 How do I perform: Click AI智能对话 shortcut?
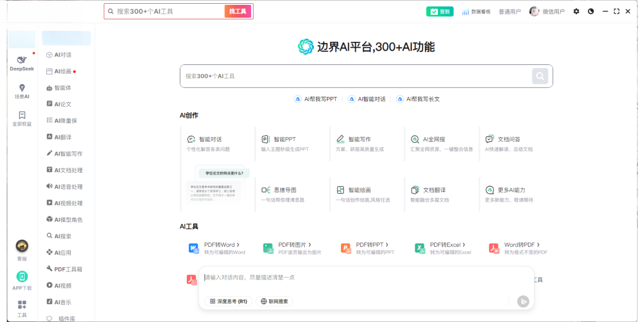(367, 99)
